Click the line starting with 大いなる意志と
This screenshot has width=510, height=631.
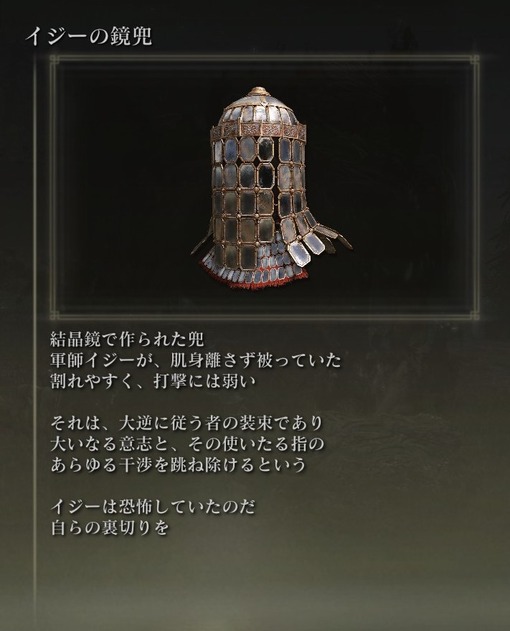[187, 444]
